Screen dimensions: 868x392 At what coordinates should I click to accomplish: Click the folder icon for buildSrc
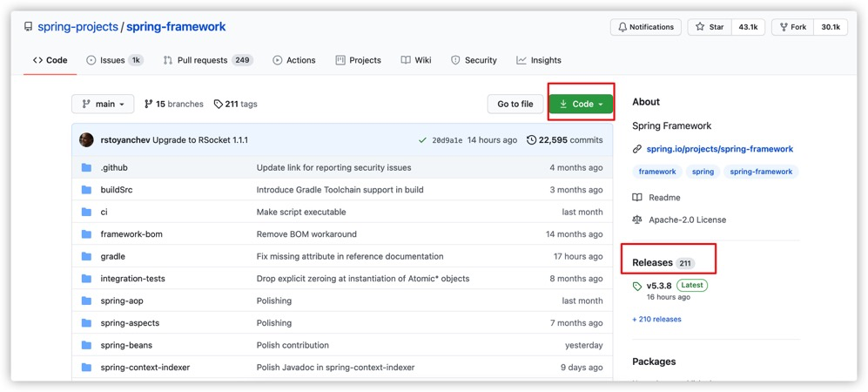click(86, 190)
